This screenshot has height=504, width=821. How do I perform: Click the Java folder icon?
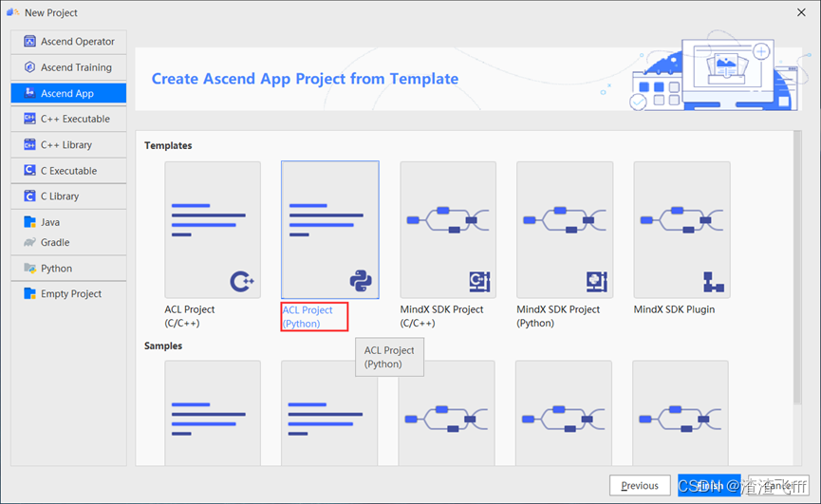[x=29, y=222]
